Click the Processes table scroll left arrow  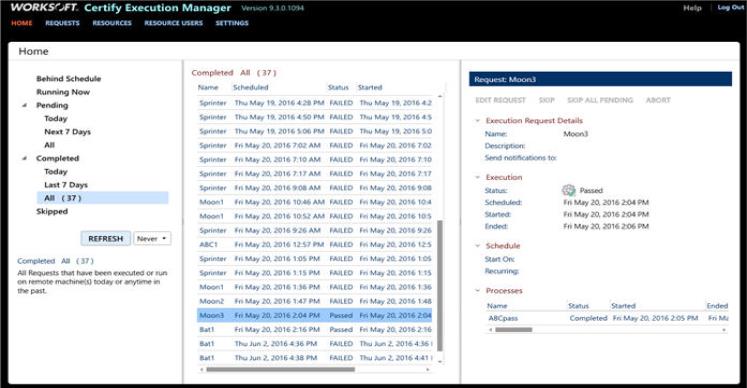pyautogui.click(x=490, y=330)
